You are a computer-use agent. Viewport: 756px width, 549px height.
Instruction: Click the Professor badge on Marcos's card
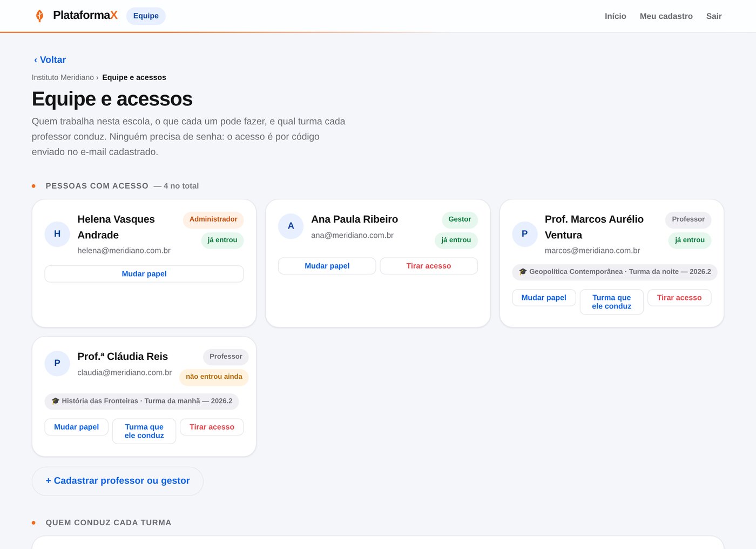click(x=688, y=219)
